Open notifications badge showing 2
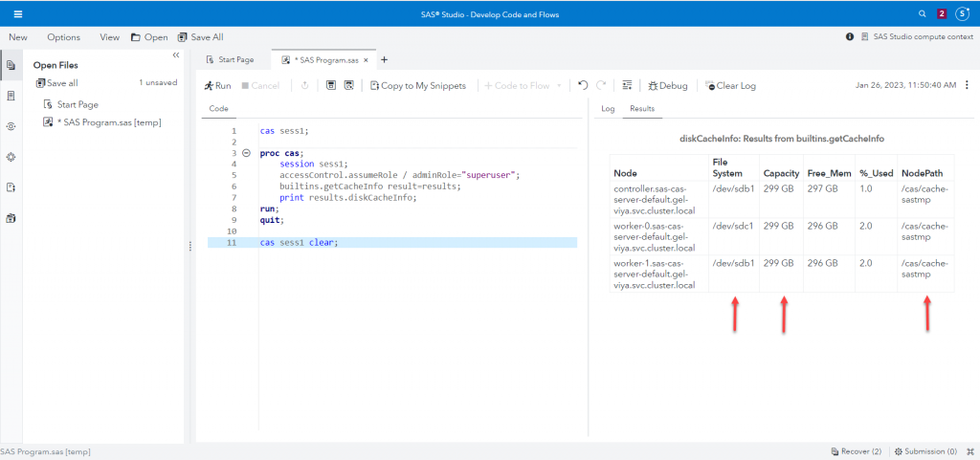 click(942, 14)
